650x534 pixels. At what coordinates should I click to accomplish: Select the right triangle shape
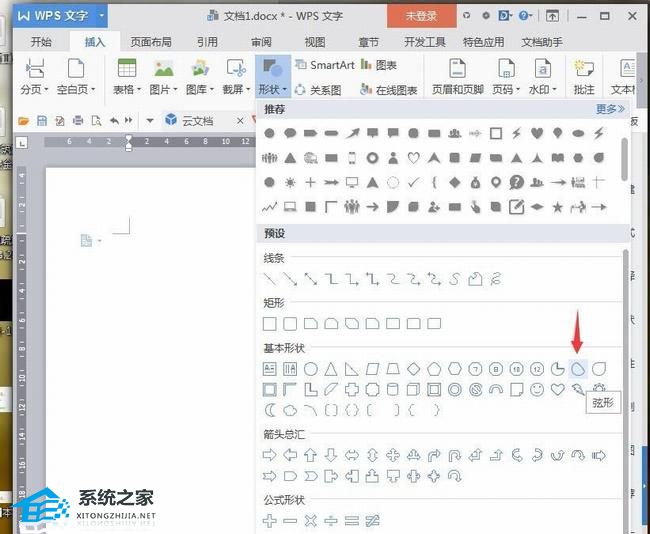point(352,369)
